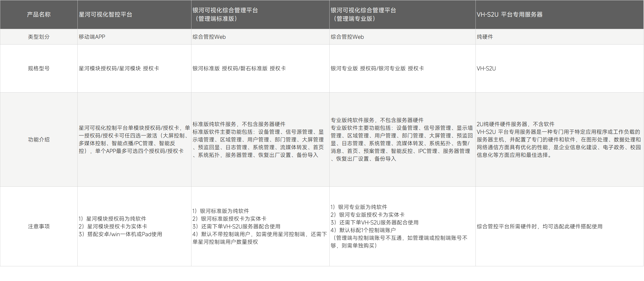Click the 银河可视化综合管理平台 管理端标准版 header
Screen dimensions: 644x281
pyautogui.click(x=225, y=14)
